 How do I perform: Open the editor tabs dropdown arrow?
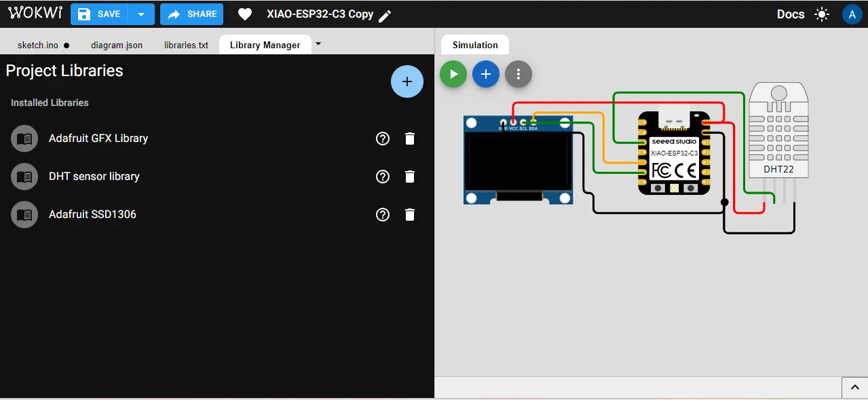pyautogui.click(x=318, y=44)
